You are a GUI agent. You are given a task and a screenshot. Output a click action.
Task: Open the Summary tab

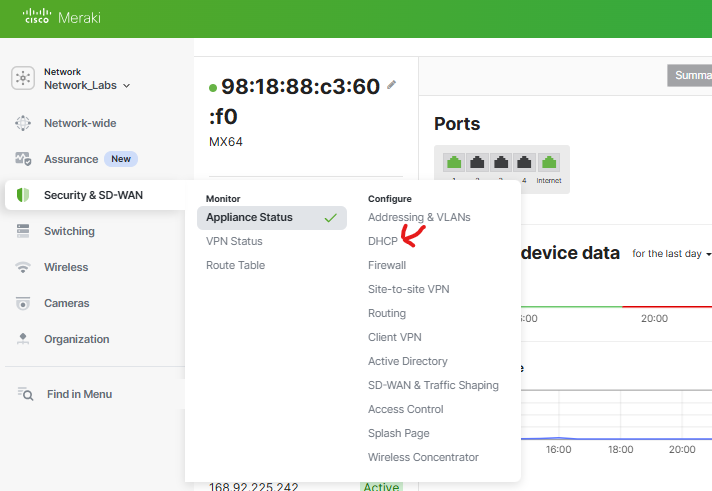pyautogui.click(x=690, y=75)
